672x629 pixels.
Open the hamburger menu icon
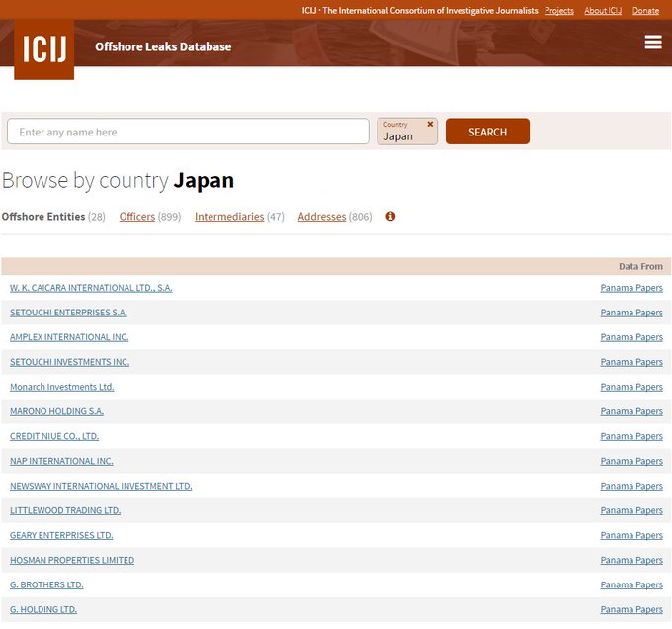(x=653, y=42)
